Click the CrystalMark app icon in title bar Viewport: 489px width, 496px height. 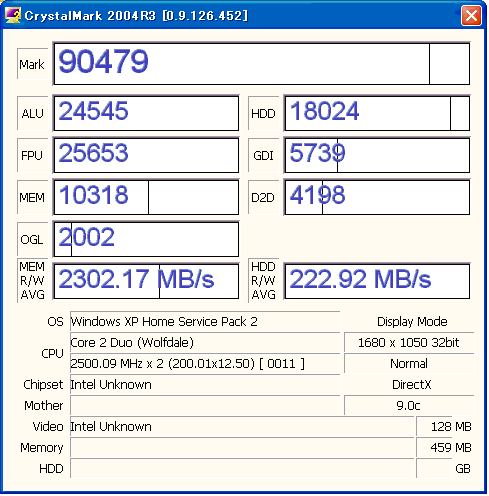[x=13, y=15]
